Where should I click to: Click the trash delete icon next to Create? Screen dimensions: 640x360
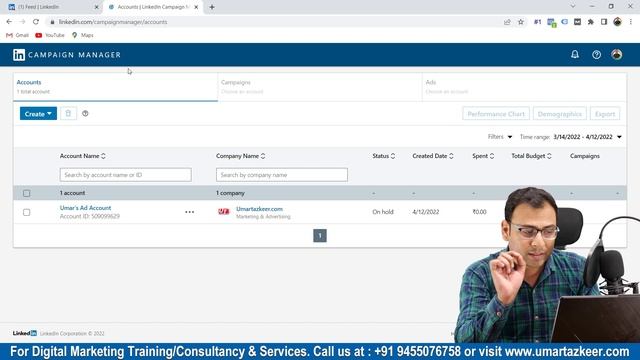coord(68,113)
